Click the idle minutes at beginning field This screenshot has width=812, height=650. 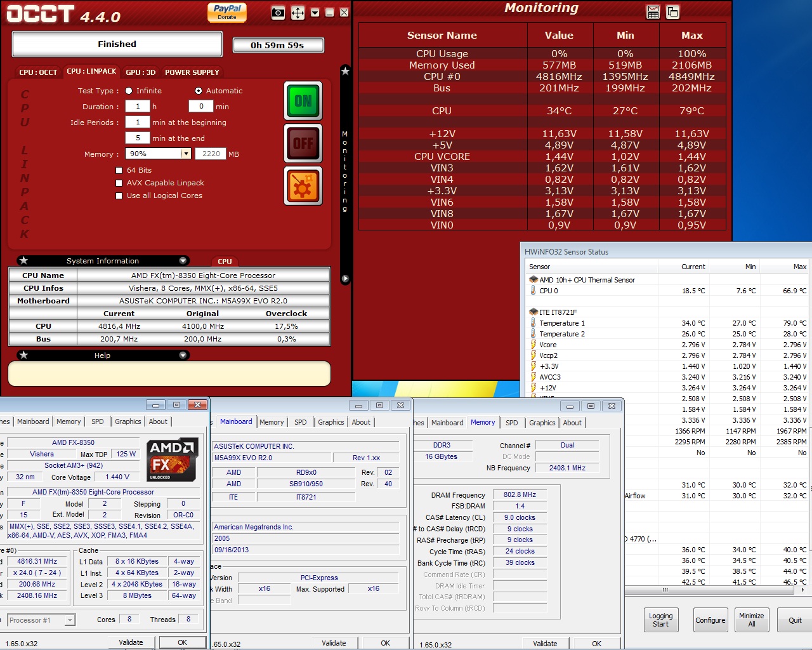coord(138,122)
